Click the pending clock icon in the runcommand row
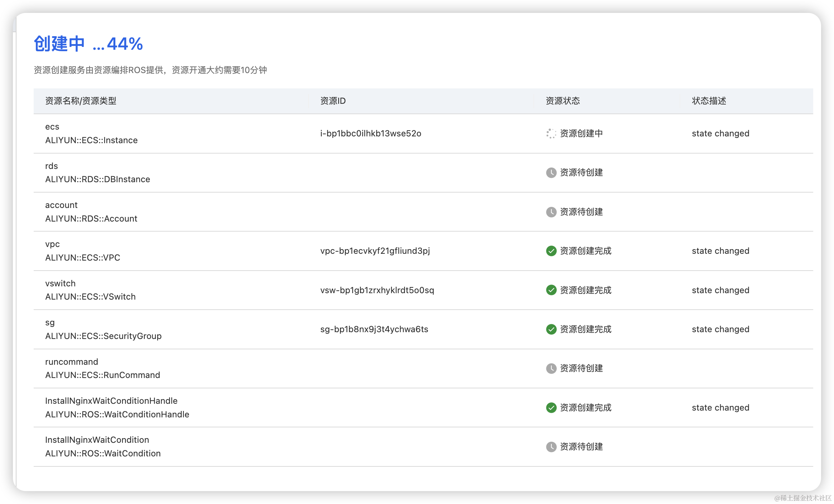Viewport: 834px width, 504px height. (x=551, y=368)
